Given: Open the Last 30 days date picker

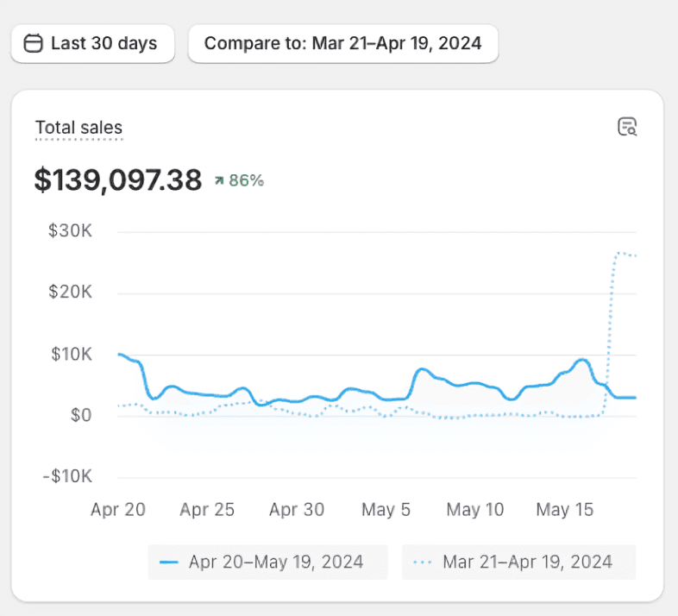Looking at the screenshot, I should click(x=93, y=43).
